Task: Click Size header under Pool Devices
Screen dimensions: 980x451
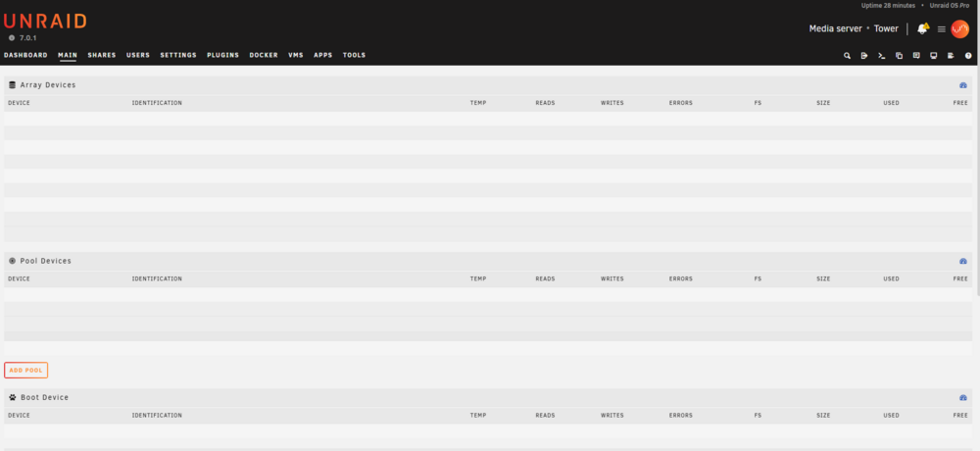Action: (x=823, y=279)
